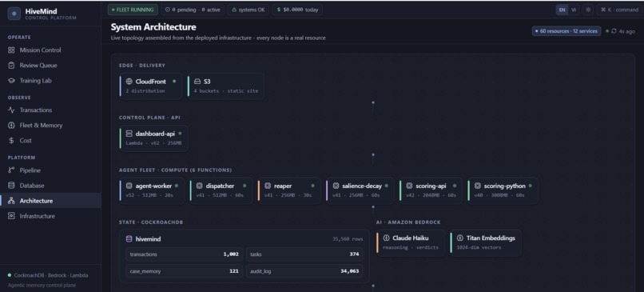The width and height of the screenshot is (644, 292).
Task: Click "2 distribution" text under CloudFront
Action: (x=145, y=91)
